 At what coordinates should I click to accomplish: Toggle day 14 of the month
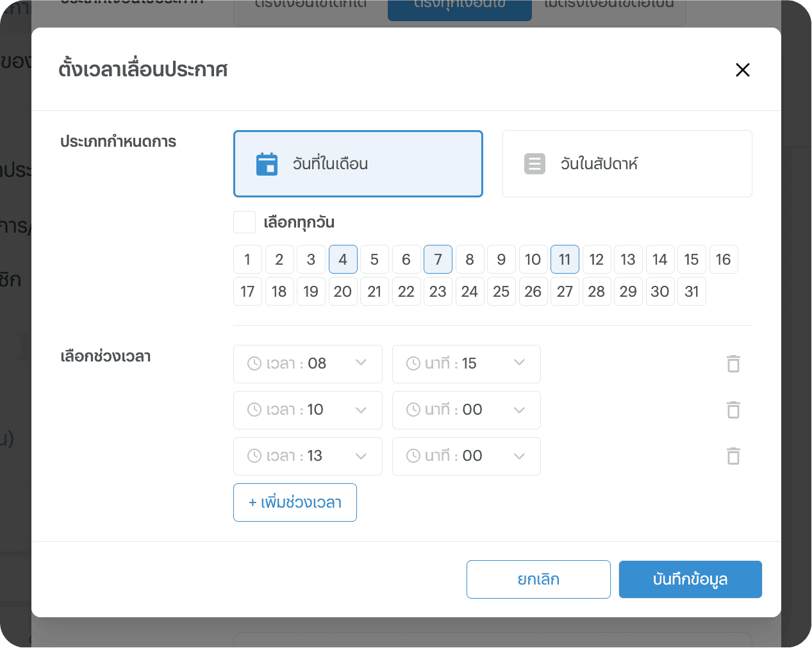(x=660, y=260)
